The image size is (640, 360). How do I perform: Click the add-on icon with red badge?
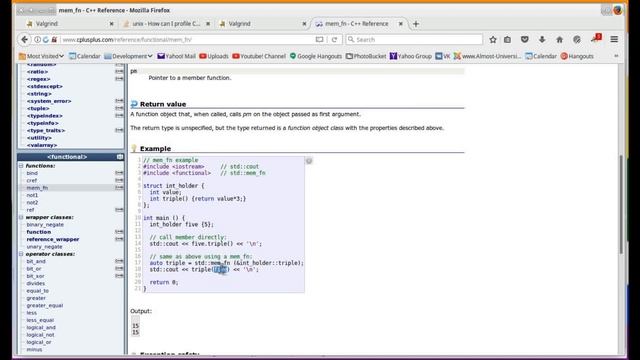point(596,39)
